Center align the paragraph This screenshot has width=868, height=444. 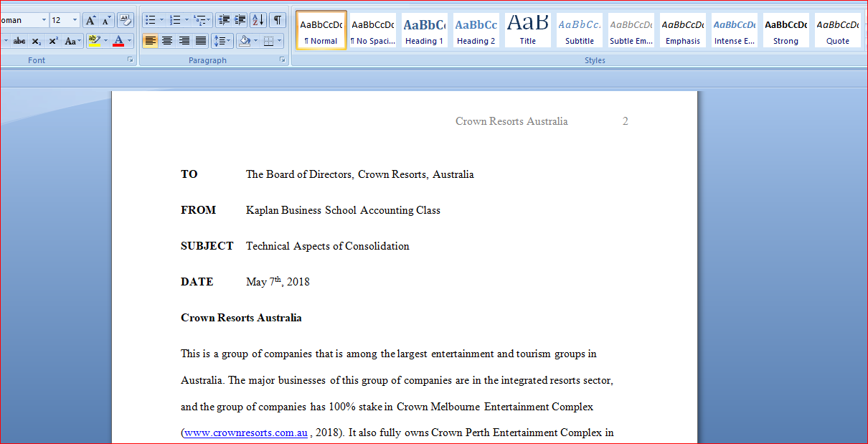pyautogui.click(x=166, y=41)
